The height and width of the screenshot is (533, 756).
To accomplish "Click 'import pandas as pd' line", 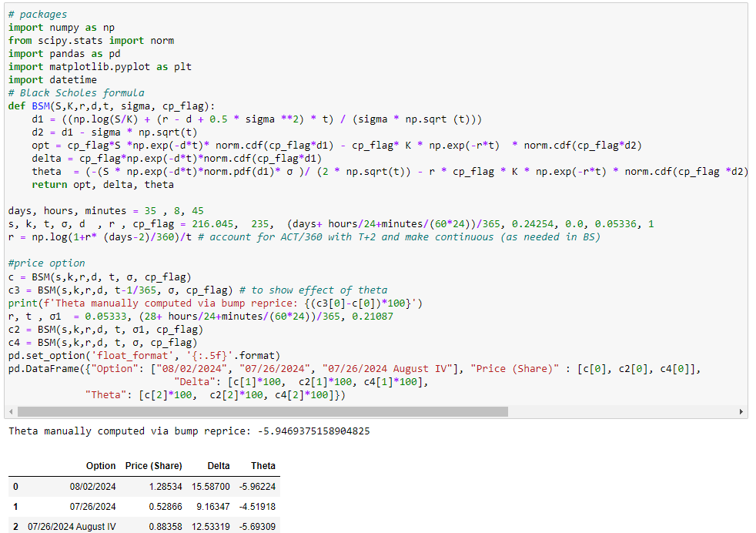I will pos(64,54).
